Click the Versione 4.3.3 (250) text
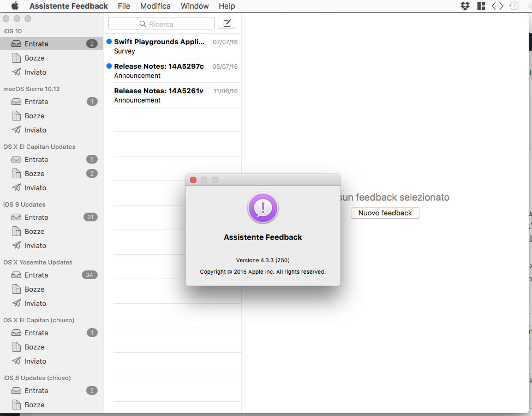Viewport: 532px width, 416px height. point(263,261)
